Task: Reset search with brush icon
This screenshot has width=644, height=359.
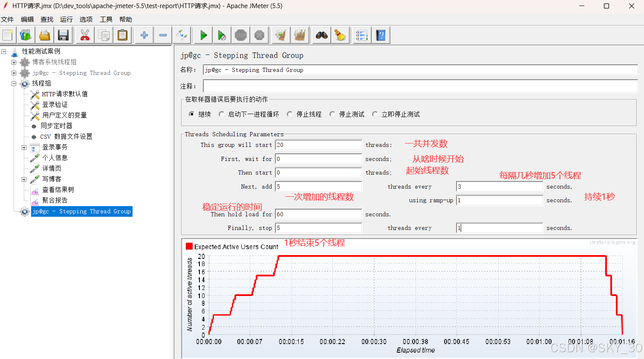Action: click(340, 35)
